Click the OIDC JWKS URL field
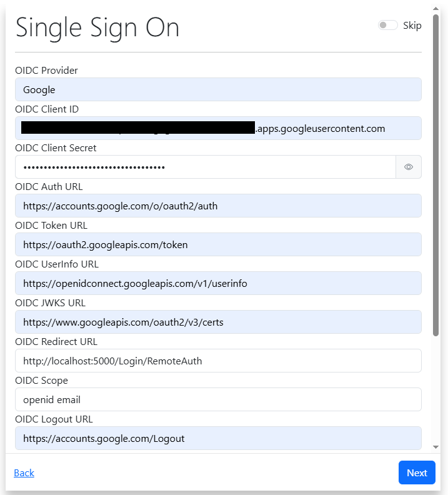Screen dimensions: 448x495 pos(218,322)
